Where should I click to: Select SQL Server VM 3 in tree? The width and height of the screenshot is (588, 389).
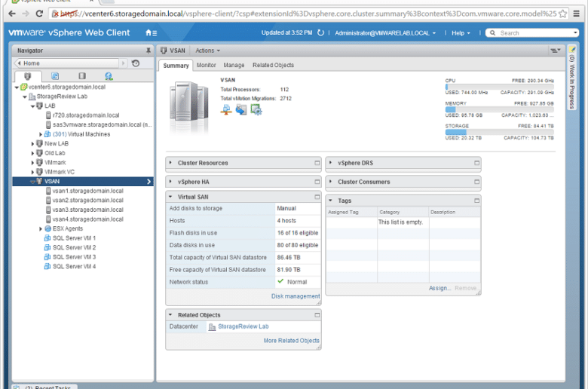pos(74,257)
